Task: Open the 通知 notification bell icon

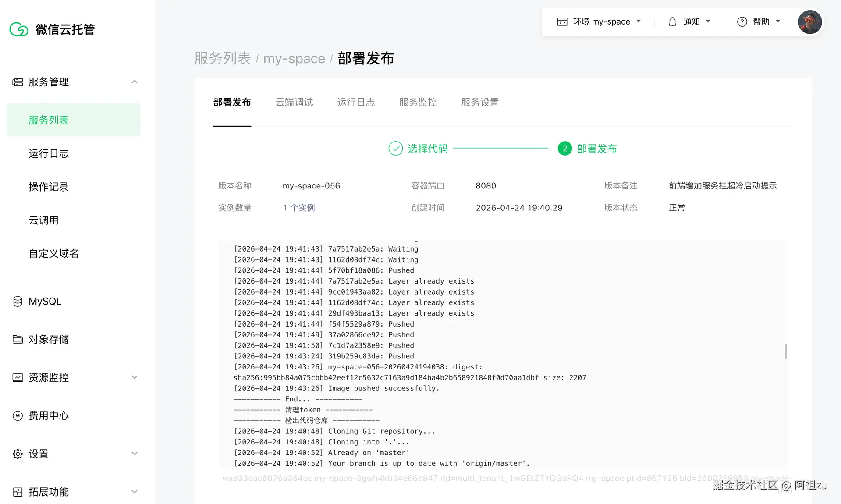Action: pos(673,21)
